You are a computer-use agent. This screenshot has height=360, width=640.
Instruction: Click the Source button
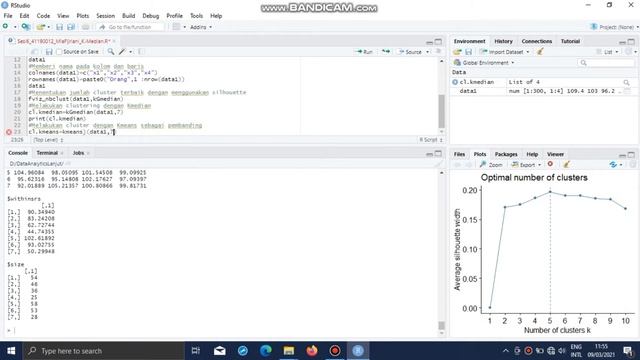(x=410, y=52)
